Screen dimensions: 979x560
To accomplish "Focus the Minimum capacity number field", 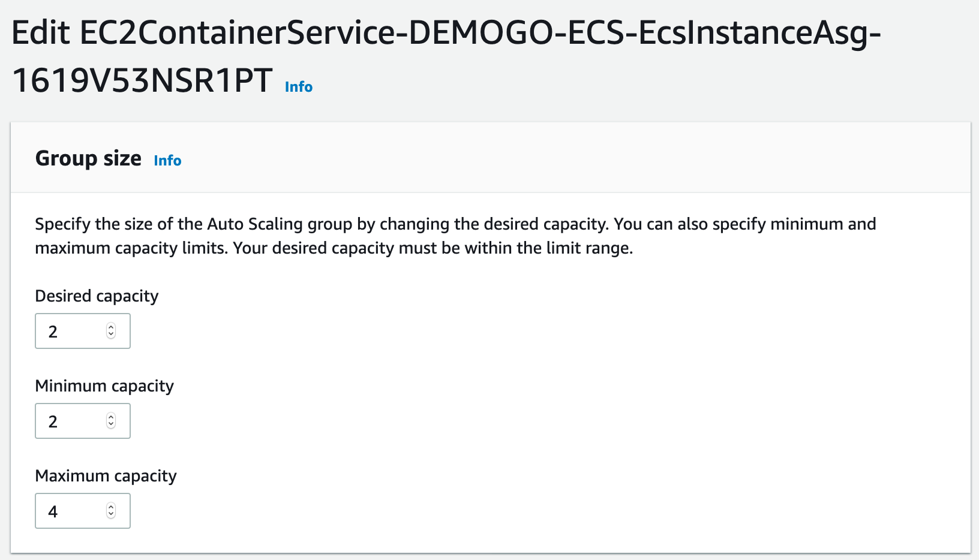I will point(83,421).
